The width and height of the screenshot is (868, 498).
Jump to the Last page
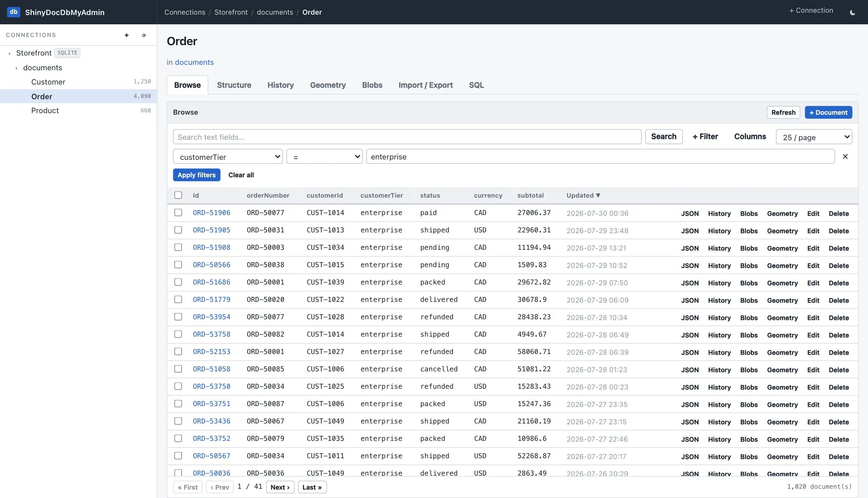click(312, 487)
